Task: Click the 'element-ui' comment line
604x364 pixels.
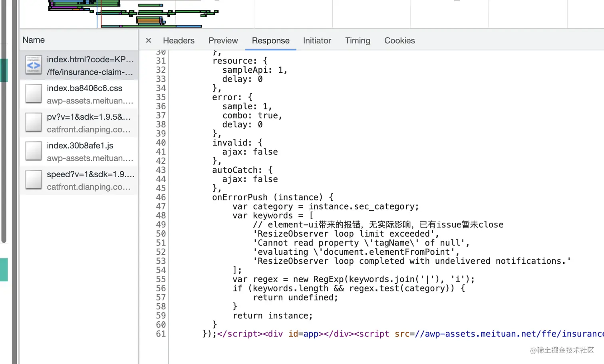Action: [378, 224]
